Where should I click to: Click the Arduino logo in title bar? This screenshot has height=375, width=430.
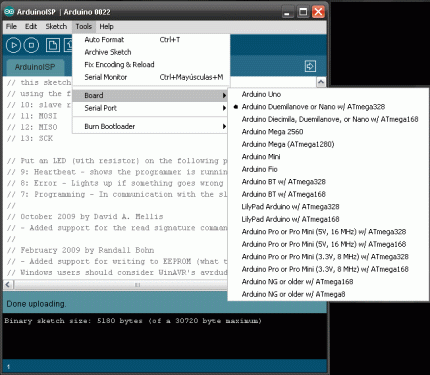click(x=9, y=12)
